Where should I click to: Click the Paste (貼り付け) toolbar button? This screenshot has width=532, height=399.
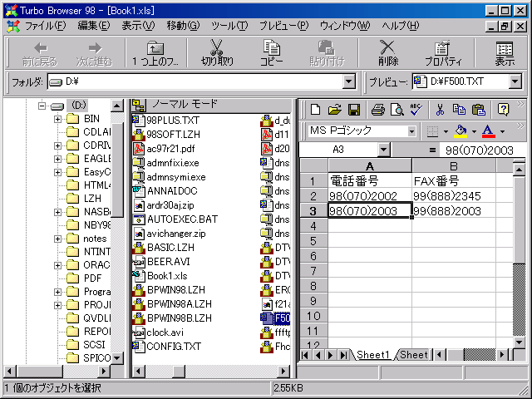click(327, 53)
